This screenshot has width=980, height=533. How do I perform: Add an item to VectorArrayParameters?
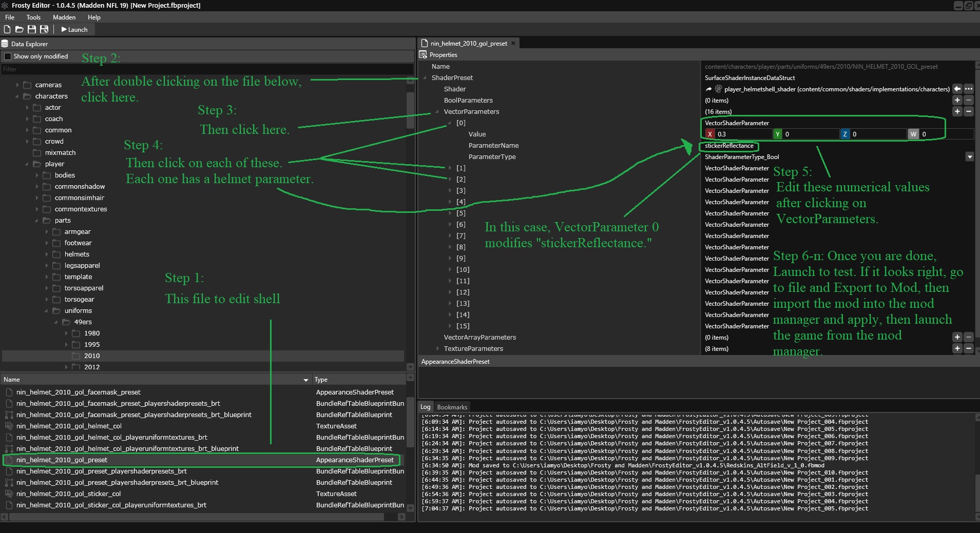[x=957, y=337]
